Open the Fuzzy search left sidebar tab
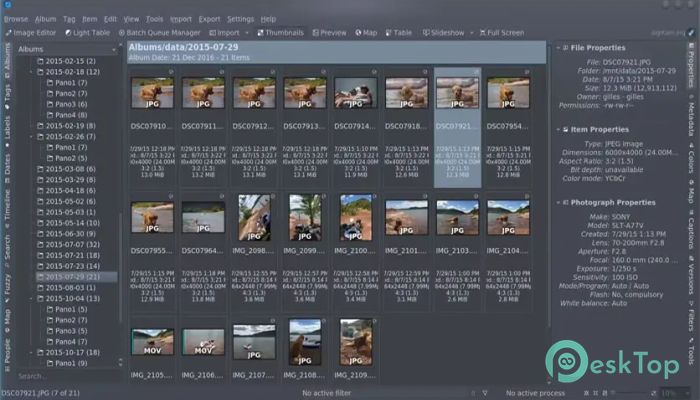700x400 pixels. (8, 288)
